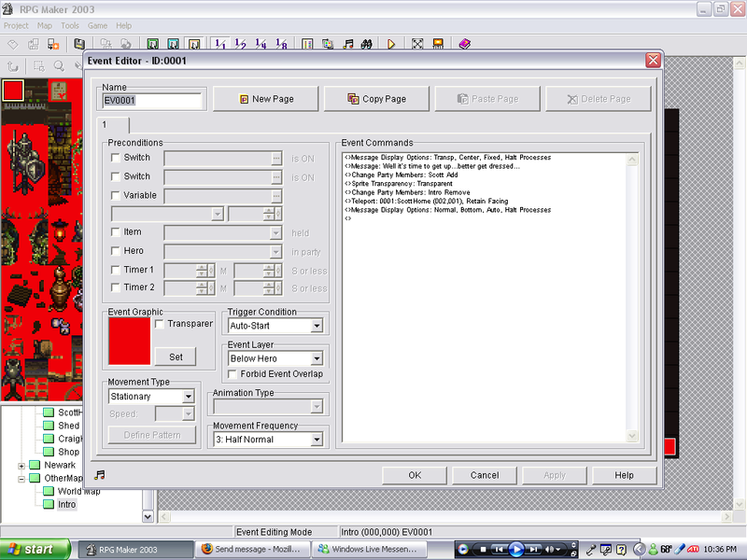Image resolution: width=747 pixels, height=560 pixels.
Task: Select the highlighted red tile in tileset palette
Action: tap(13, 90)
